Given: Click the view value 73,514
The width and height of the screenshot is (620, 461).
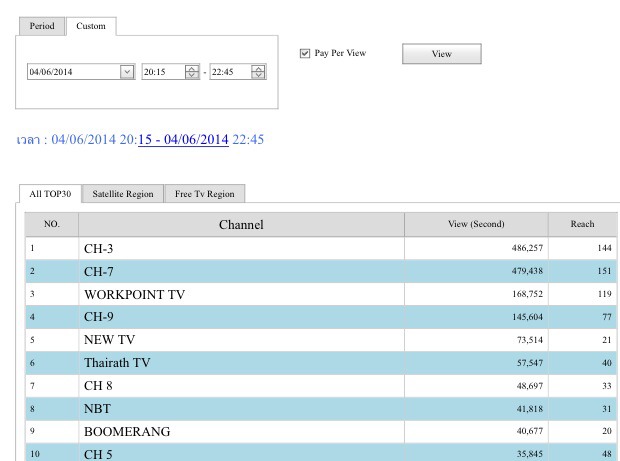Looking at the screenshot, I should 530,340.
